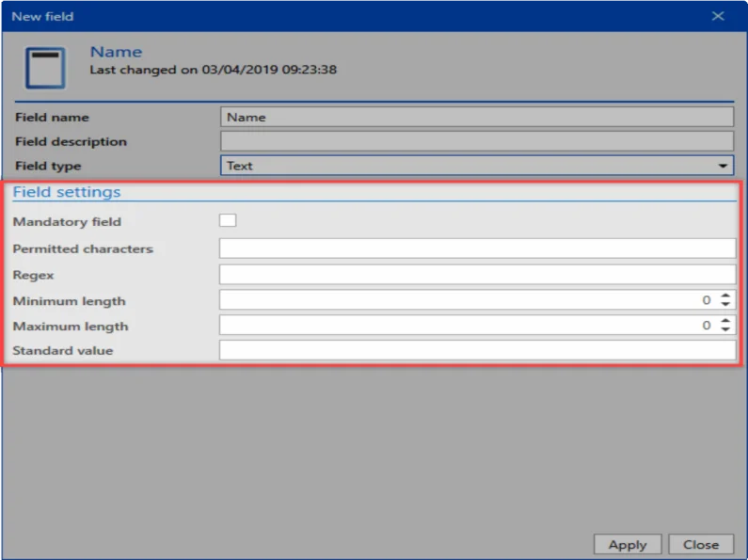This screenshot has width=748, height=560.
Task: Click the Minimum length label
Action: pyautogui.click(x=70, y=301)
